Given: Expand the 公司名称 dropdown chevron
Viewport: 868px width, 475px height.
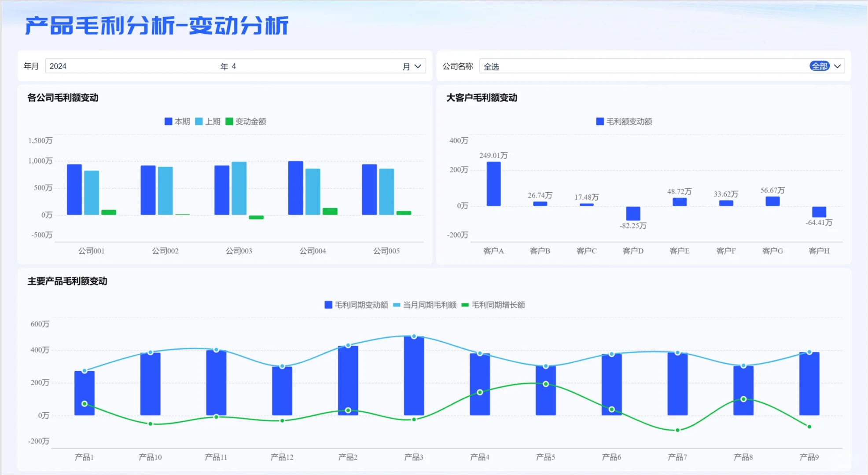Looking at the screenshot, I should 837,66.
